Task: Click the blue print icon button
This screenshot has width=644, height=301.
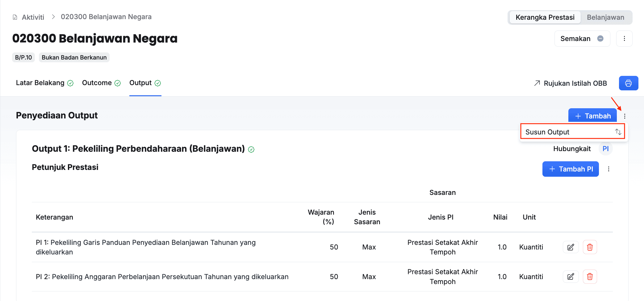Action: click(628, 83)
